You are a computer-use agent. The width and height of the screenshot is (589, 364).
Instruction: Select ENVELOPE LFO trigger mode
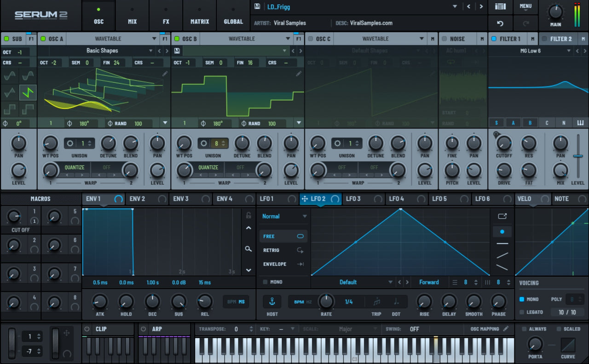(283, 264)
